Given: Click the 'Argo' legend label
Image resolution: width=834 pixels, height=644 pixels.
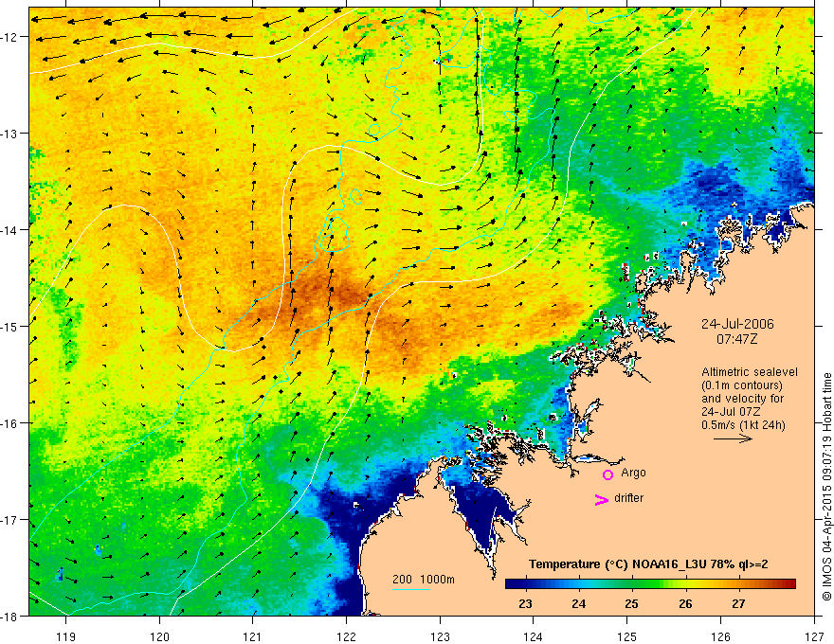Looking at the screenshot, I should pos(633,473).
